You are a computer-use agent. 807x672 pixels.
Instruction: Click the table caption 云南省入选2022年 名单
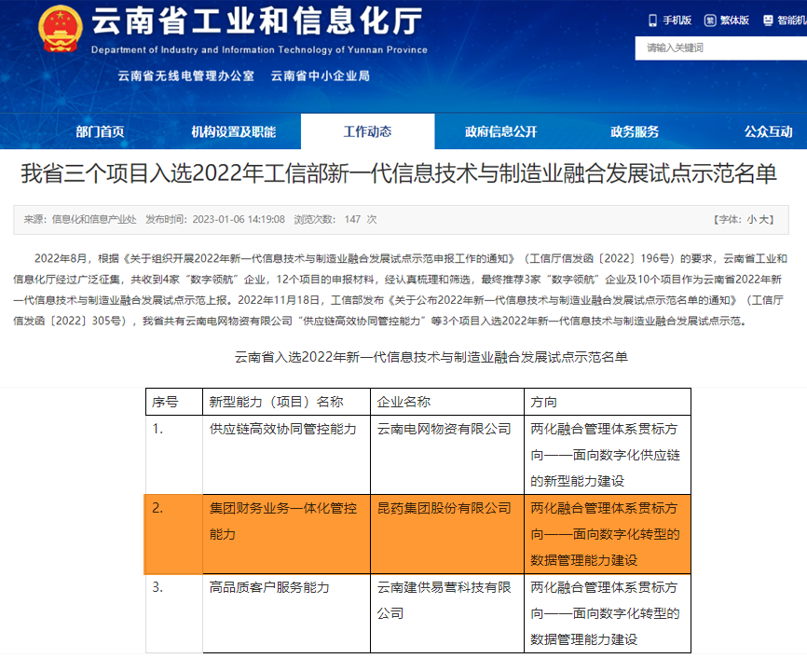pyautogui.click(x=431, y=357)
